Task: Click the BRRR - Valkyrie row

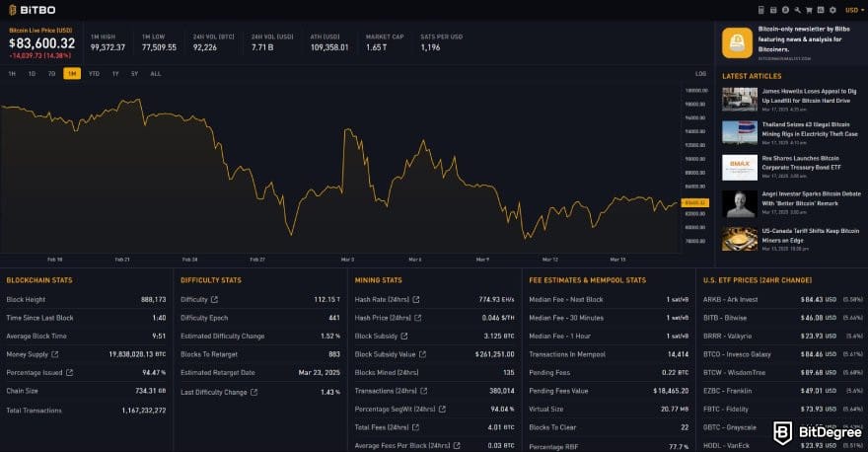Action: 783,337
